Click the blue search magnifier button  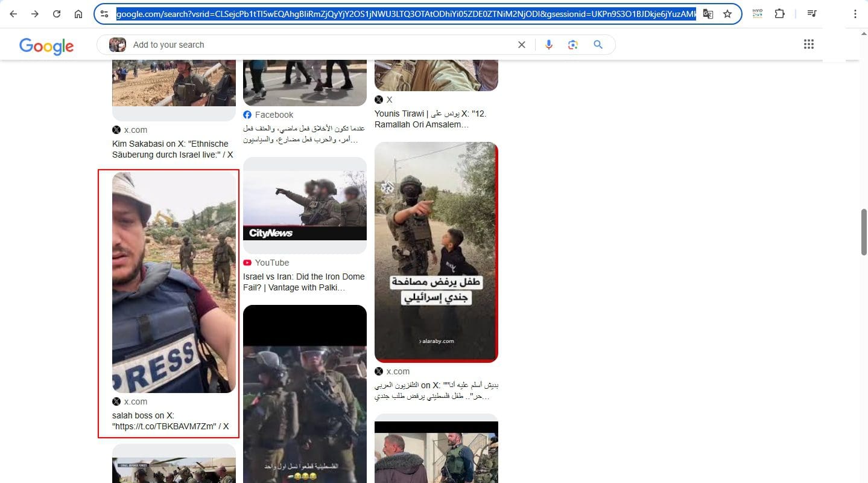click(x=598, y=45)
